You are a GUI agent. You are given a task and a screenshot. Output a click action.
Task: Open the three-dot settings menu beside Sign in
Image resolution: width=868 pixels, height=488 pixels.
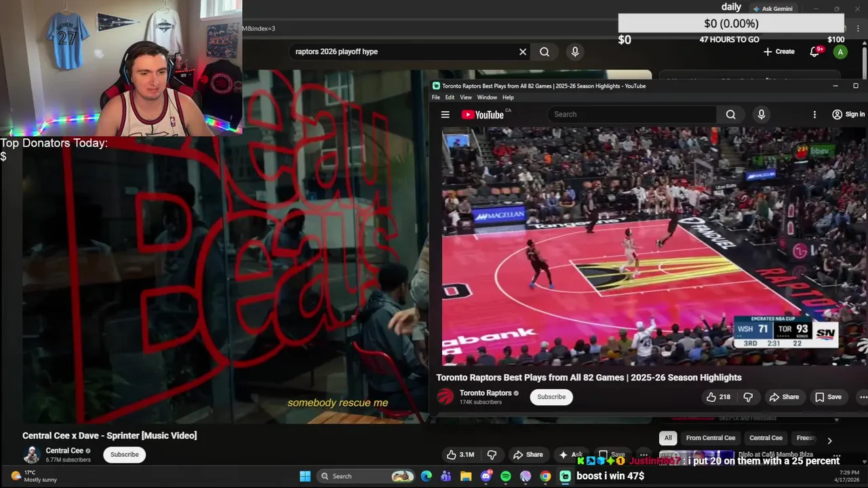pos(814,115)
